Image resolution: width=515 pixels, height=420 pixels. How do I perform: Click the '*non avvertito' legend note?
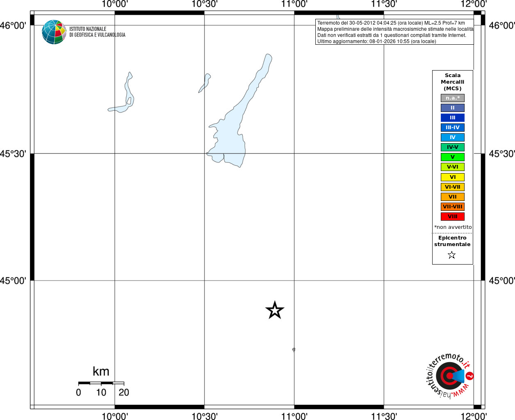453,227
